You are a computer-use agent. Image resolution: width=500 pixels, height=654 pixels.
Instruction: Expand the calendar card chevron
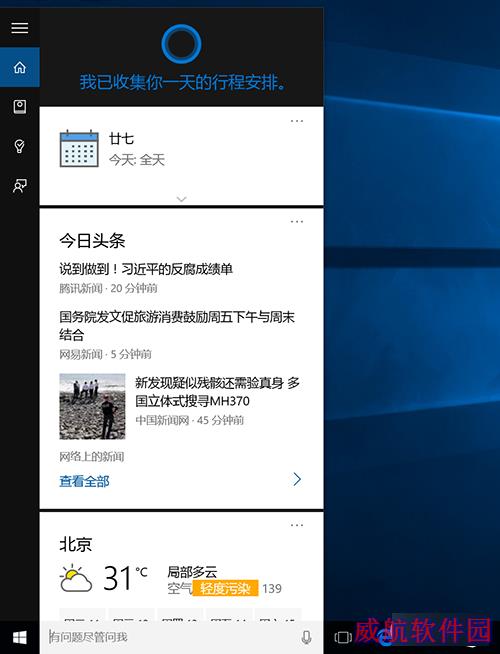coord(181,199)
